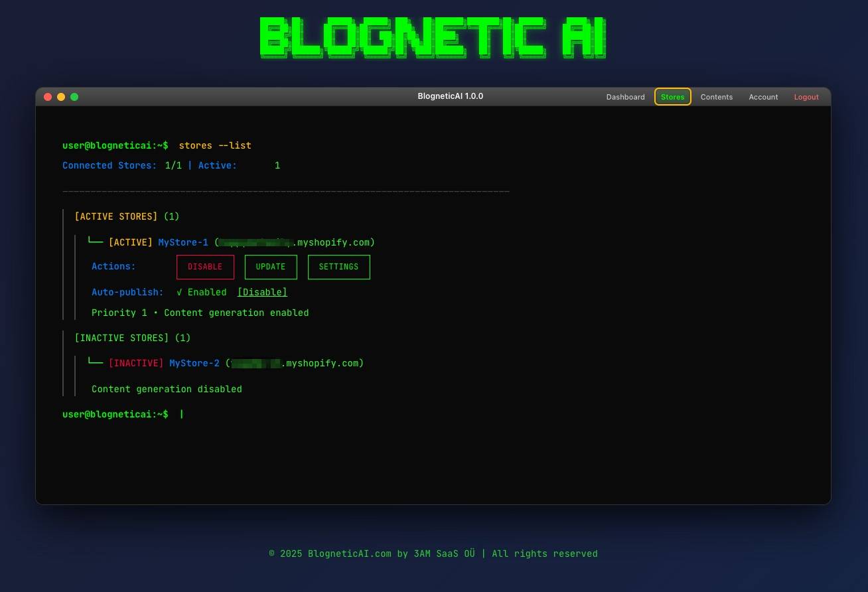This screenshot has height=592, width=868.
Task: Click the green traffic light window control
Action: point(74,96)
